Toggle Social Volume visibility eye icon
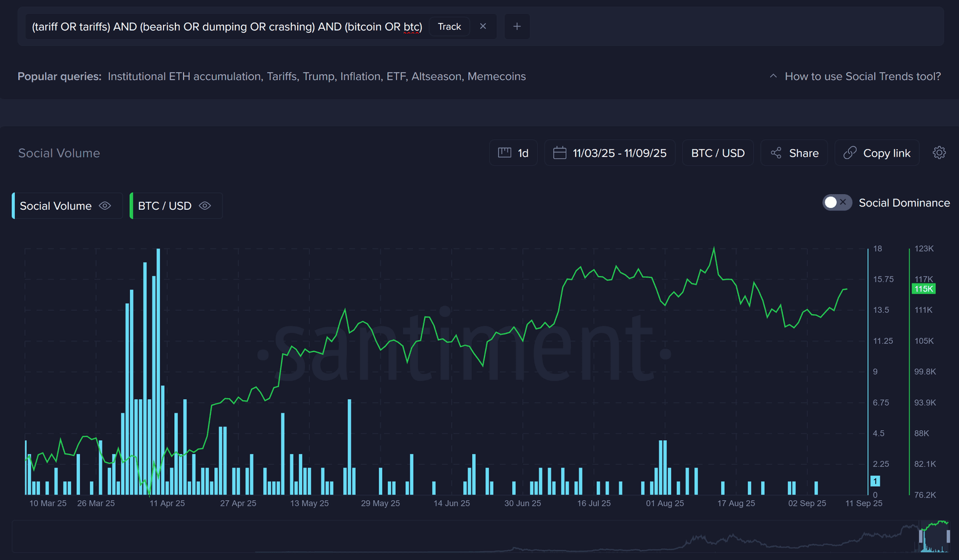The width and height of the screenshot is (959, 560). coord(105,206)
